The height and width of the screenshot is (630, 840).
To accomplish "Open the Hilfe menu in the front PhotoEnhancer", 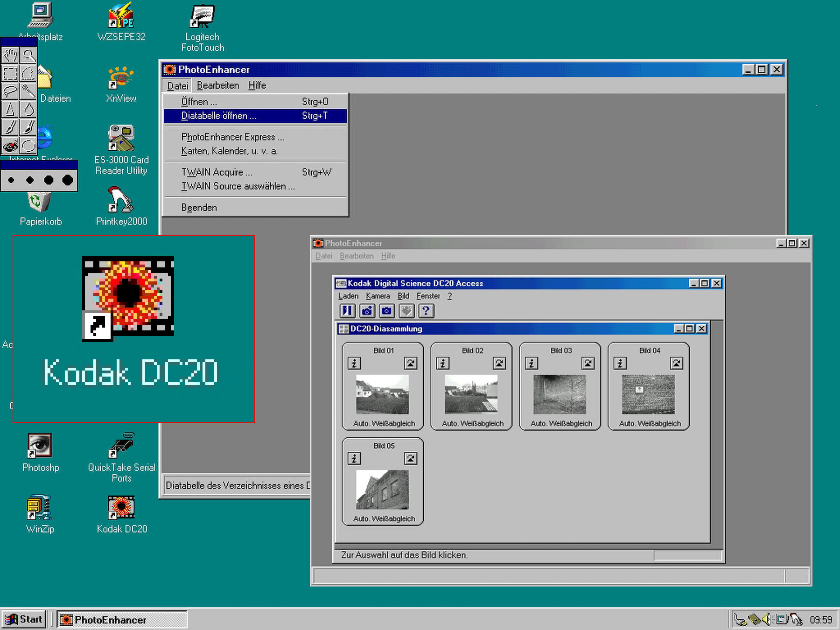I will [x=257, y=85].
